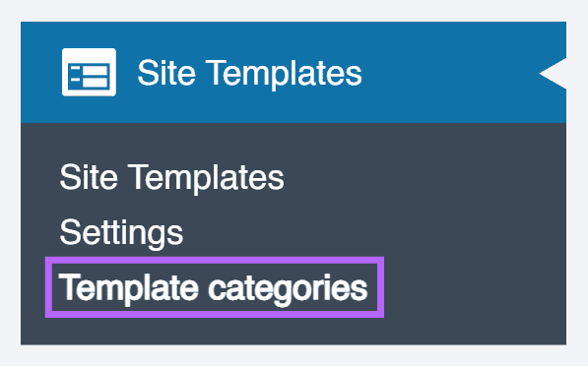Screen dimensions: 588x367
Task: Click the left-pointing notch on blue bar
Action: click(553, 74)
